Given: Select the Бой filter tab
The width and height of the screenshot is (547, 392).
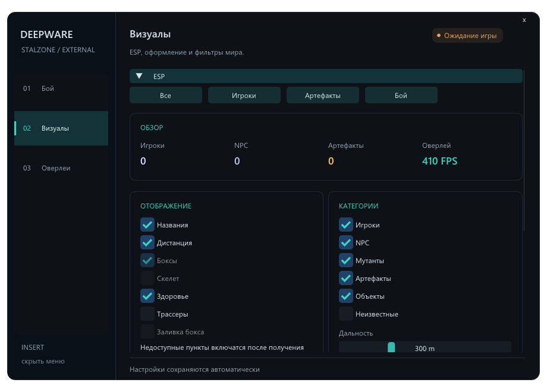Looking at the screenshot, I should pos(401,95).
